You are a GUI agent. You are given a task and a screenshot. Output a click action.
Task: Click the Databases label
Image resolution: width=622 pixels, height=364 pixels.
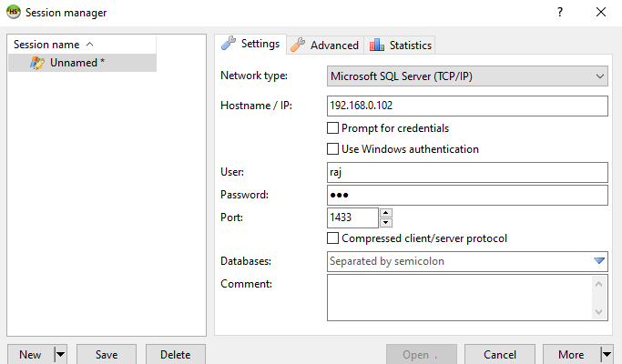pyautogui.click(x=246, y=261)
